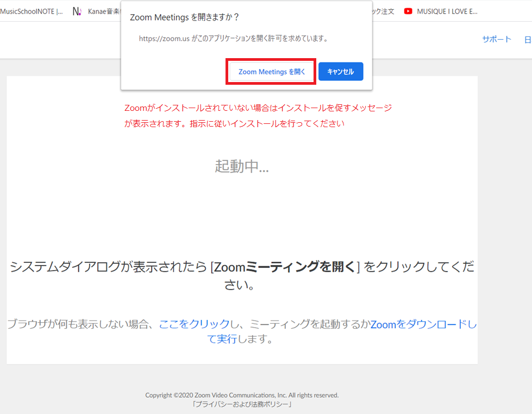Click the キャンセル button in dialog
532x414 pixels.
[341, 72]
